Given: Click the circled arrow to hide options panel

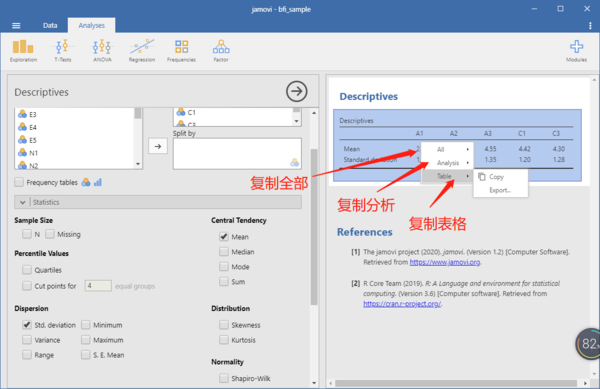Looking at the screenshot, I should tap(297, 91).
